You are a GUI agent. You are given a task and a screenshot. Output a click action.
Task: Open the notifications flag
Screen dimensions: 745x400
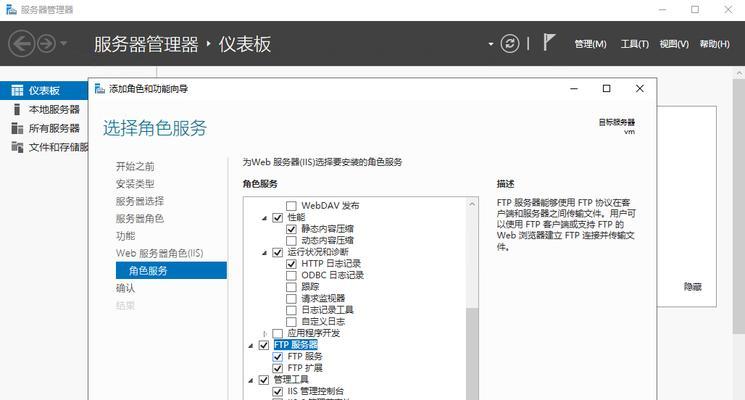pos(549,42)
